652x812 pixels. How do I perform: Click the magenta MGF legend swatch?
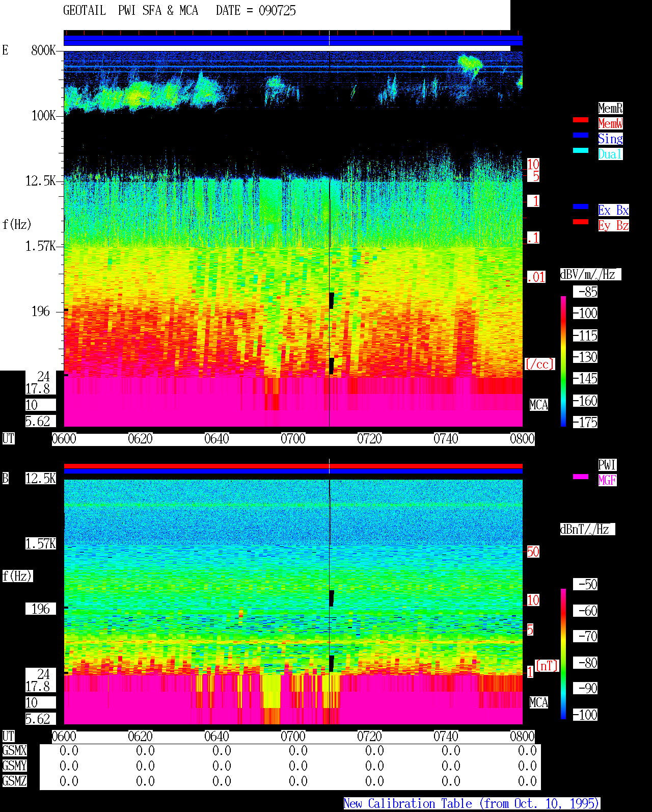pos(581,477)
